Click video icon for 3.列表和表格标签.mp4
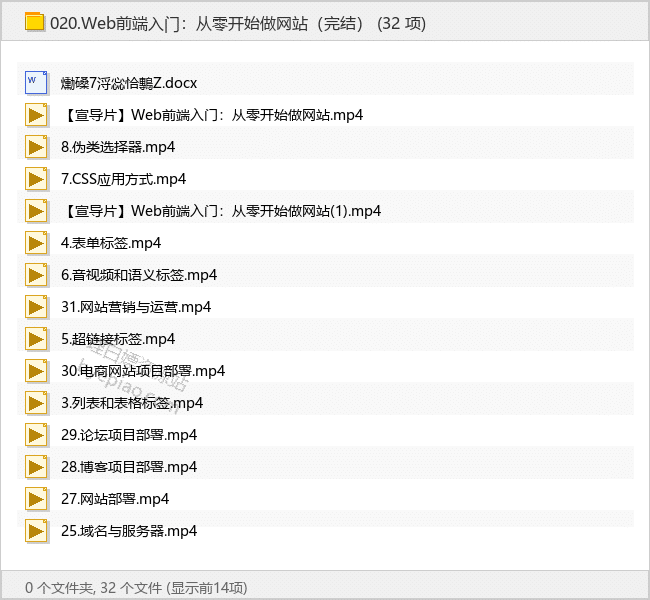 coord(36,403)
